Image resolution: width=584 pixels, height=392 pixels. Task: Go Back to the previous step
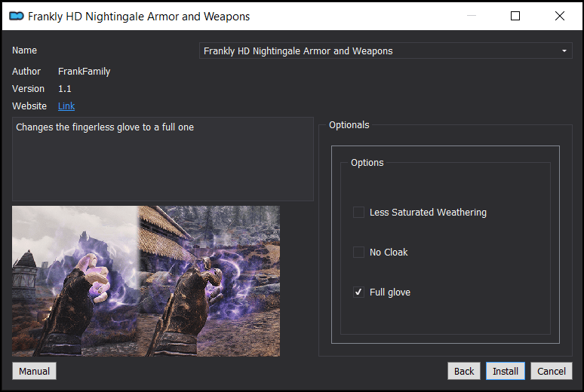tap(464, 371)
